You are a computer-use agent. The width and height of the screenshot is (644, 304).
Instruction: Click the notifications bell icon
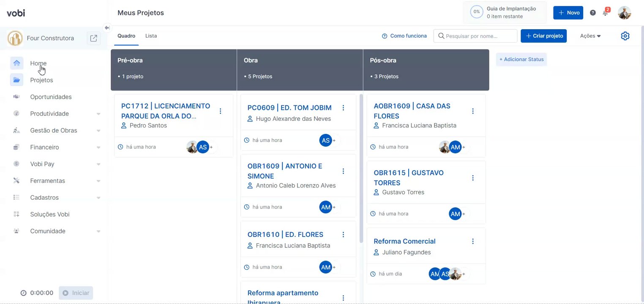click(x=605, y=13)
